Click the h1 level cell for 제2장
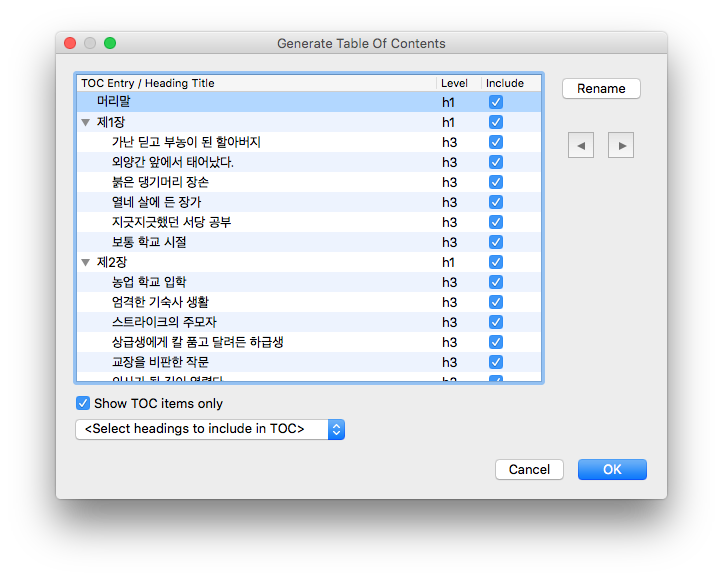Viewport: 723px width, 579px height. [x=448, y=262]
